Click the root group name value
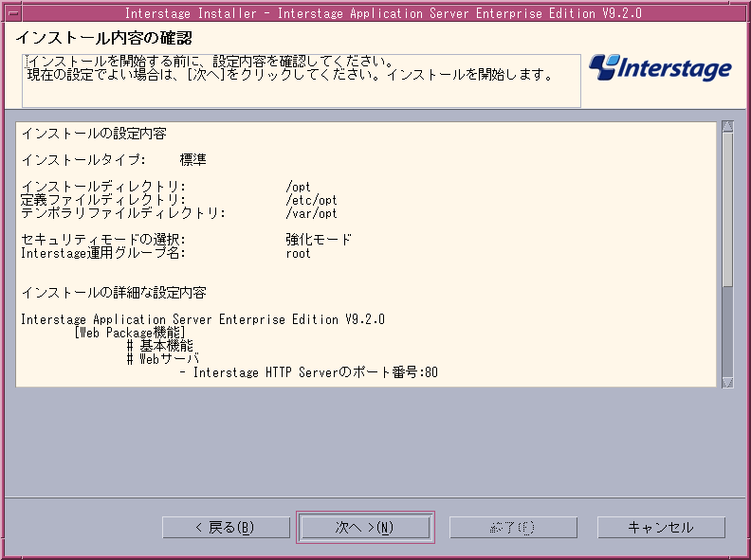 (298, 253)
